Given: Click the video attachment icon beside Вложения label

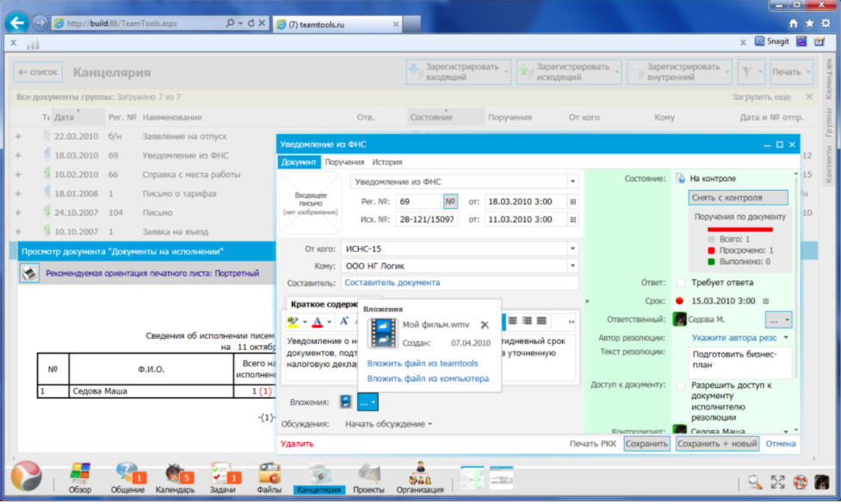Looking at the screenshot, I should coord(346,402).
